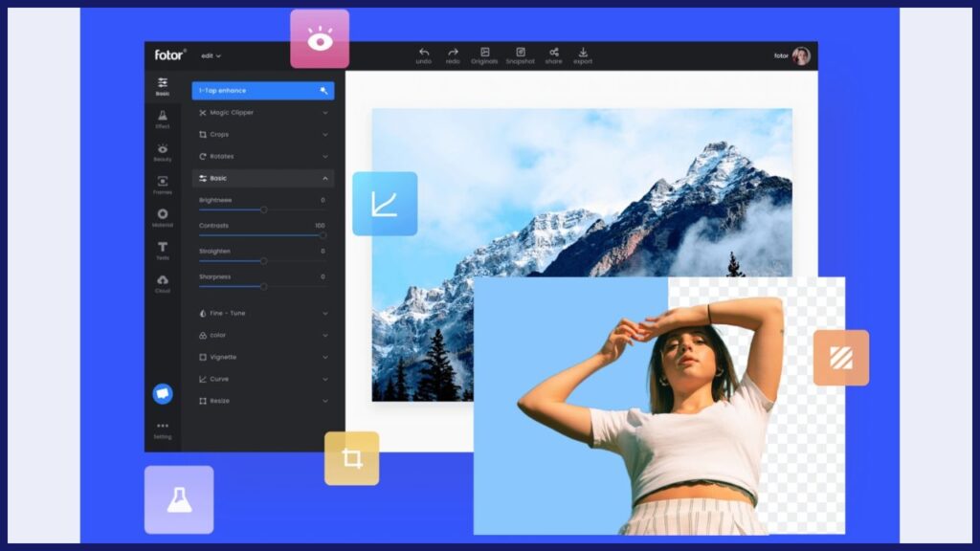Open the fotor user profile avatar

point(801,55)
